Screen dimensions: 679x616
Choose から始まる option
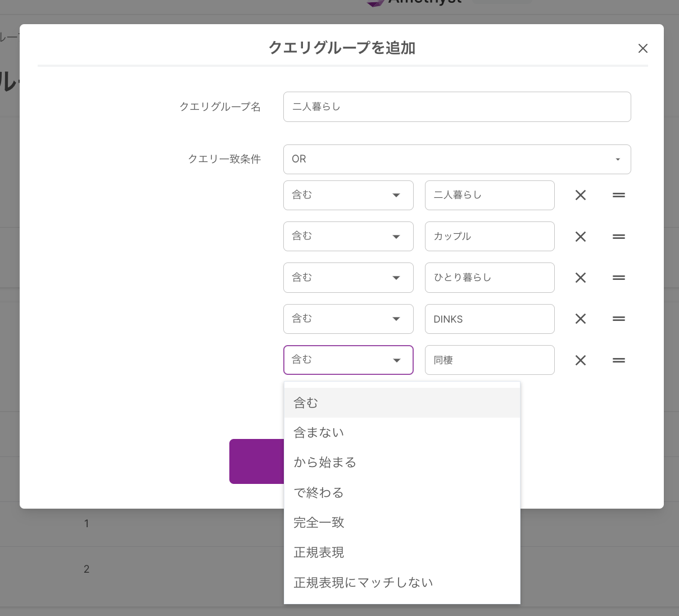pyautogui.click(x=402, y=463)
